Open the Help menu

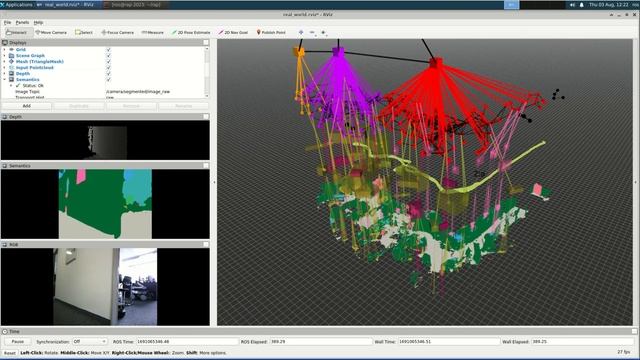coord(38,22)
